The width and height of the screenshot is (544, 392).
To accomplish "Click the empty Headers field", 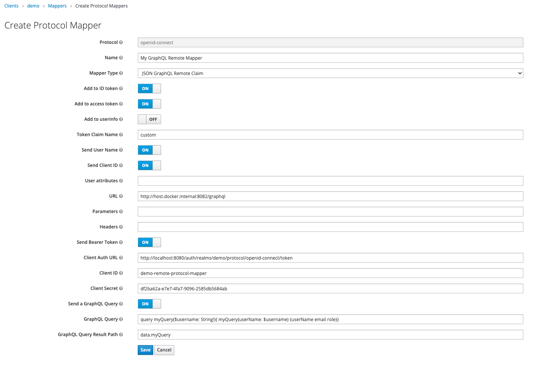I will coord(330,227).
